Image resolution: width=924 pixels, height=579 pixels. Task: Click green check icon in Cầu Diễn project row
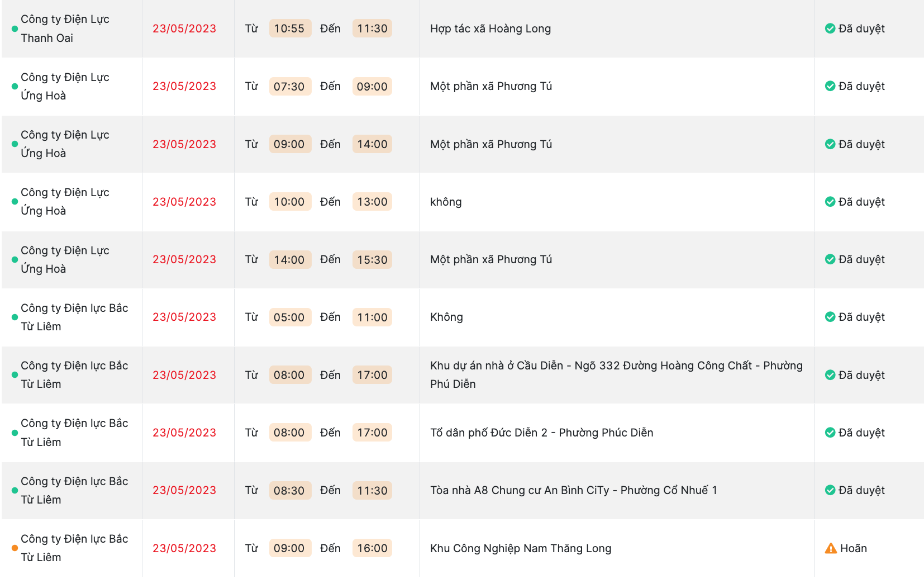pos(830,375)
